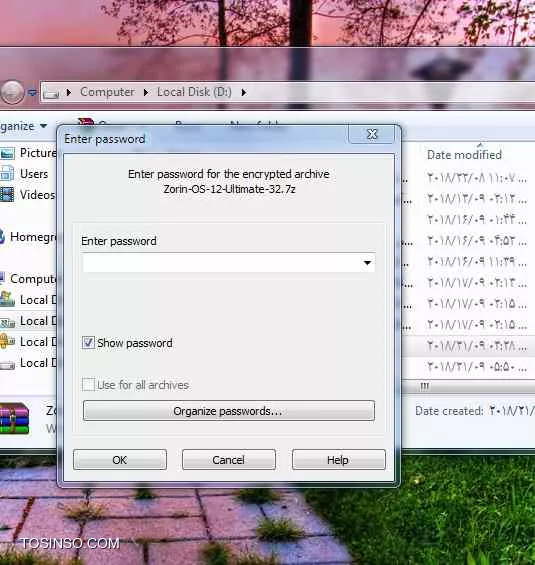The image size is (535, 565).
Task: Focus the Enter password text field
Action: 228,262
